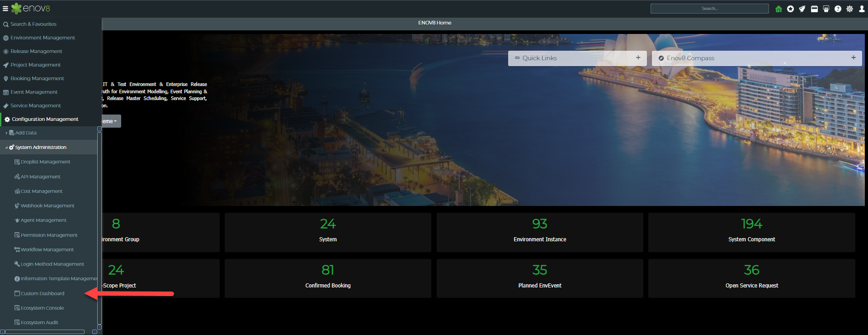Click the Project Management rocket icon
The image size is (868, 335).
point(6,65)
